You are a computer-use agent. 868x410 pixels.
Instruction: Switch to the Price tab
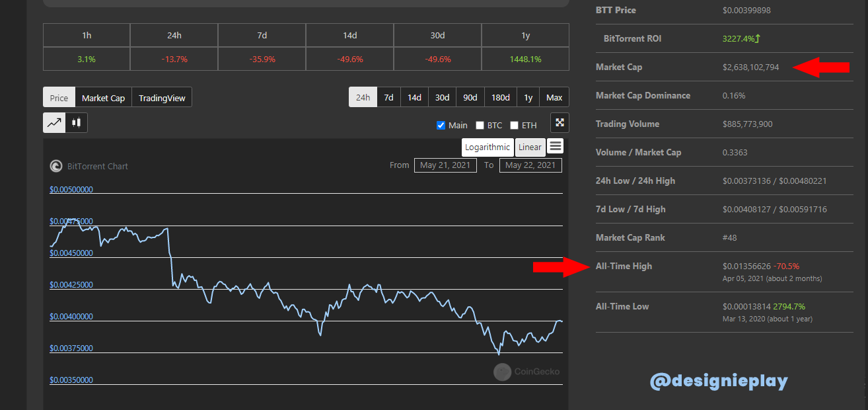pyautogui.click(x=59, y=97)
